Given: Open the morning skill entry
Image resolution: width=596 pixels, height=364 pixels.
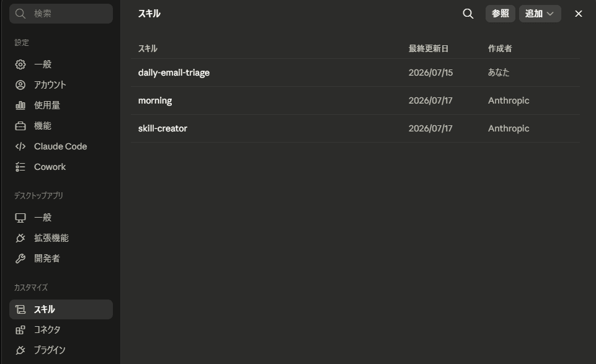Looking at the screenshot, I should pos(355,100).
